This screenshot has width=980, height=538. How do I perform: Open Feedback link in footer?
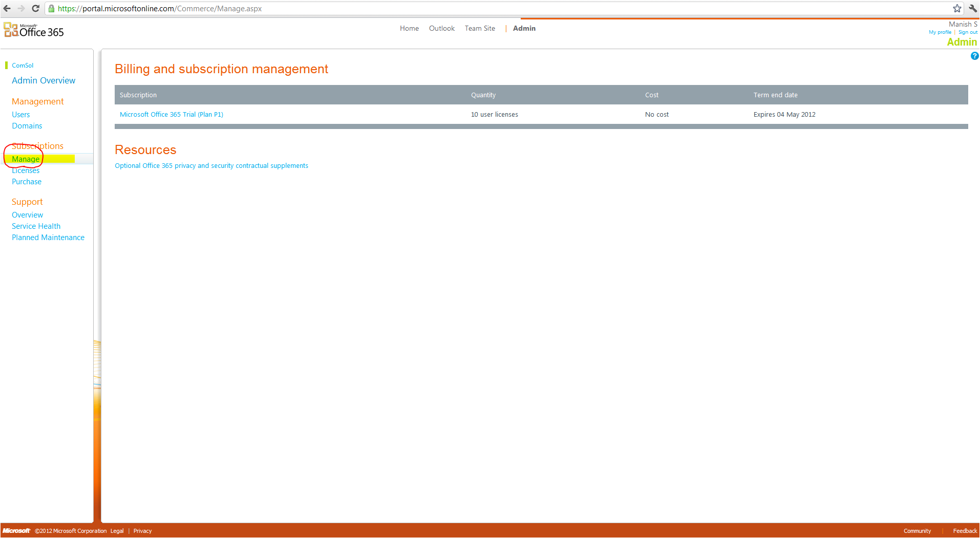click(x=965, y=531)
